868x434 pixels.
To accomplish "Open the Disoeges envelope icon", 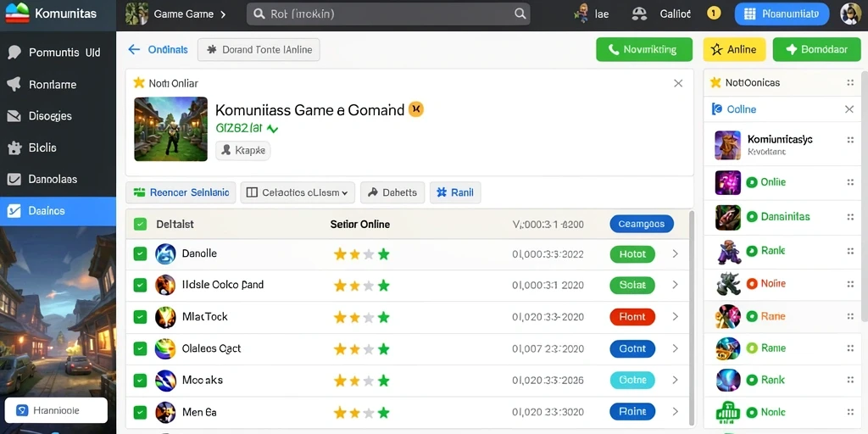I will (14, 116).
